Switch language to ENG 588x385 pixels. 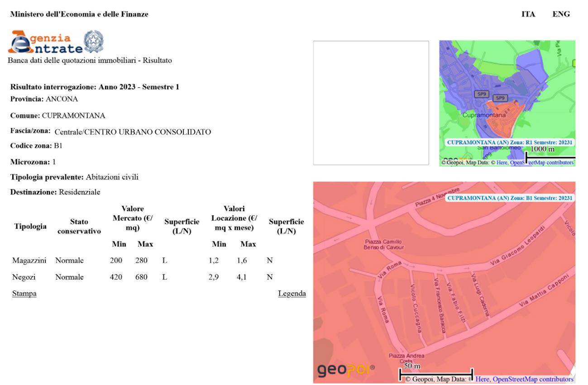pos(561,14)
